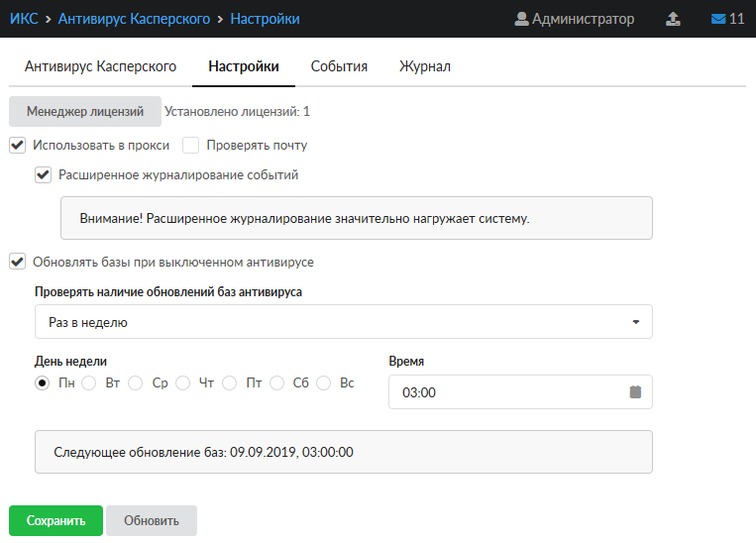
Task: Disable 'Расширенное журналирование событий' checkbox
Action: (x=43, y=174)
